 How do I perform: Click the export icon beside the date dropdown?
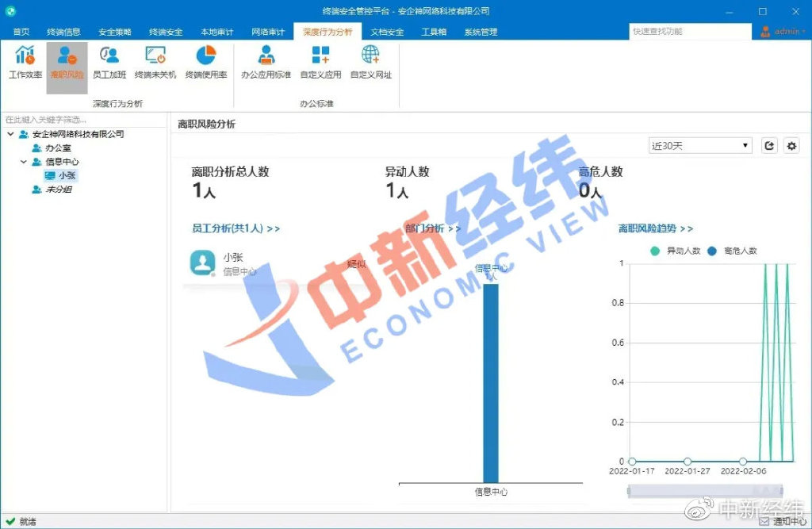[x=769, y=146]
